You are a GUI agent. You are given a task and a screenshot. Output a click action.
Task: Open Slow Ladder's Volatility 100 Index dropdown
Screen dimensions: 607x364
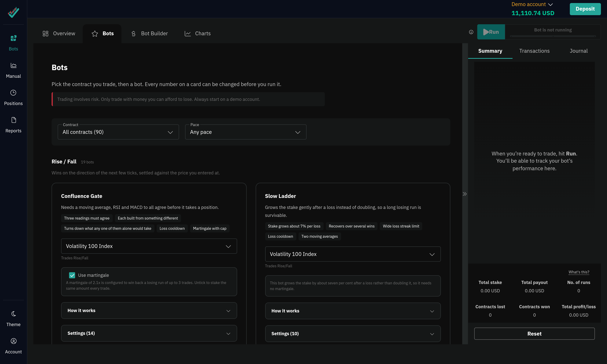tap(353, 254)
